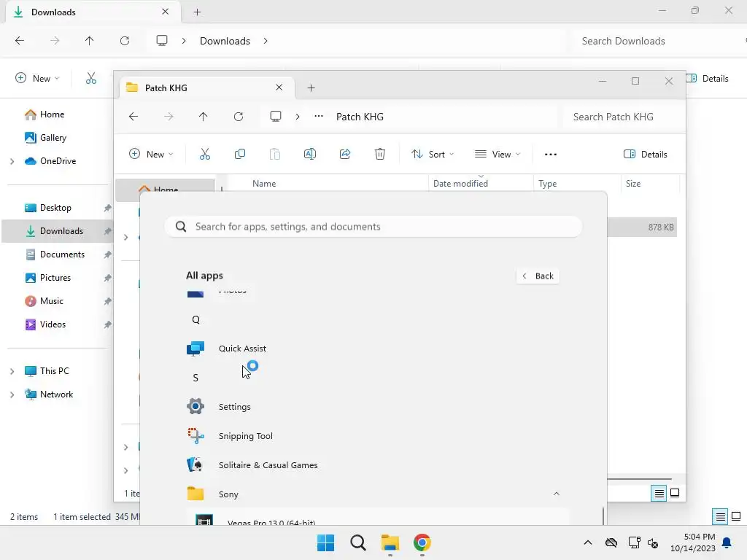Expand OneDrive in sidebar
Screen dimensions: 747x560
coord(12,161)
